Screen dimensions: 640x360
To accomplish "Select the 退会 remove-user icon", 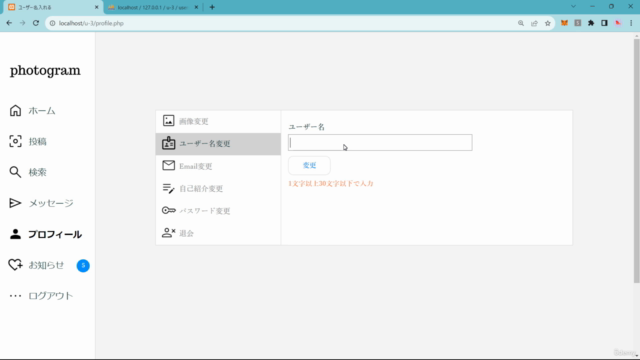I will point(169,233).
